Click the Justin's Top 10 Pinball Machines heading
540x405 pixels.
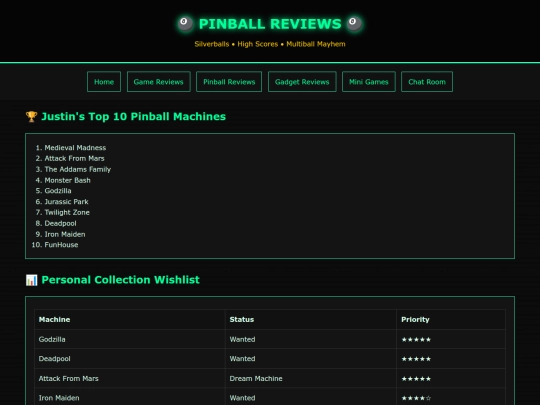pos(134,116)
